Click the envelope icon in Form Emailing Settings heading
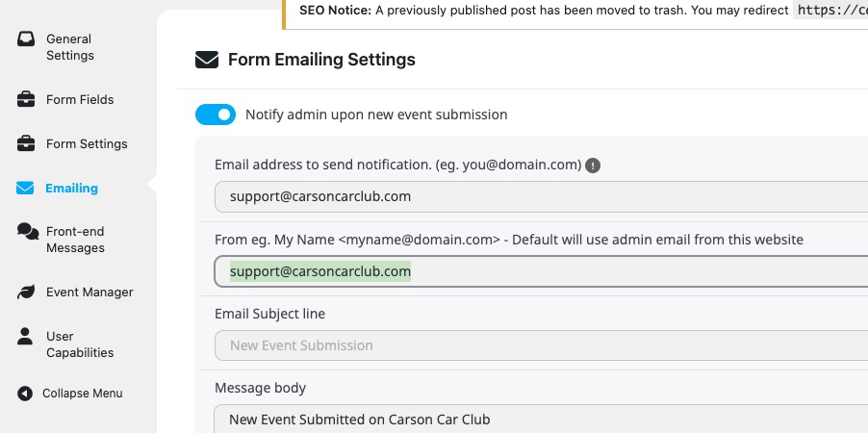868x433 pixels. pos(207,60)
